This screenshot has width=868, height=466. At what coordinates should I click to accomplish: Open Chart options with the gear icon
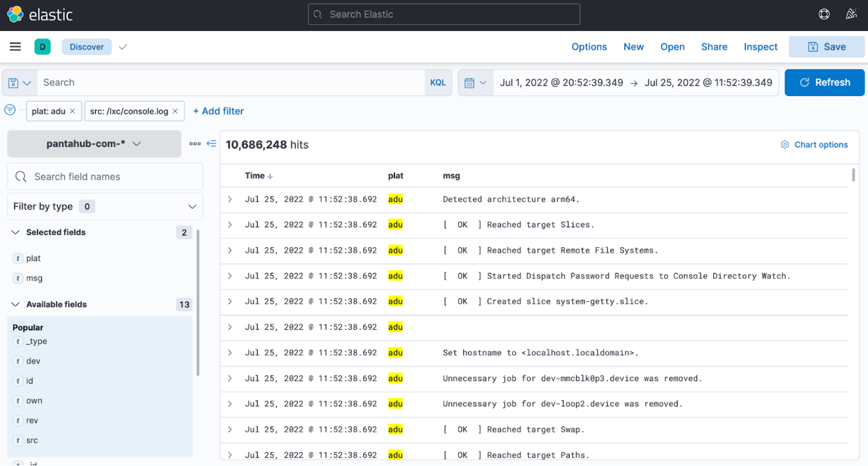[785, 144]
